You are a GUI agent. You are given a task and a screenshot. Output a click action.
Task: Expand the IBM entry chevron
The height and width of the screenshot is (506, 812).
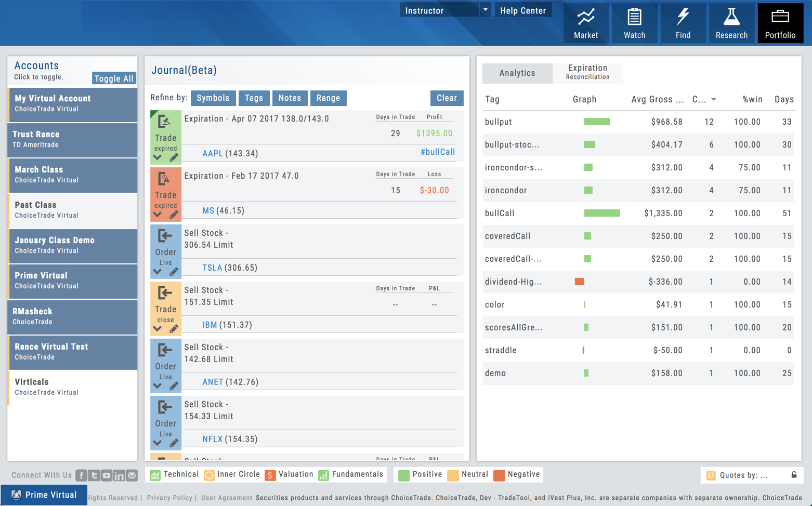(158, 329)
